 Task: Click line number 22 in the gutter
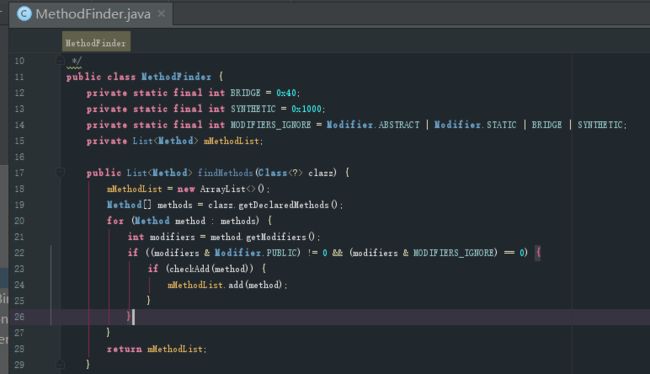tap(19, 253)
